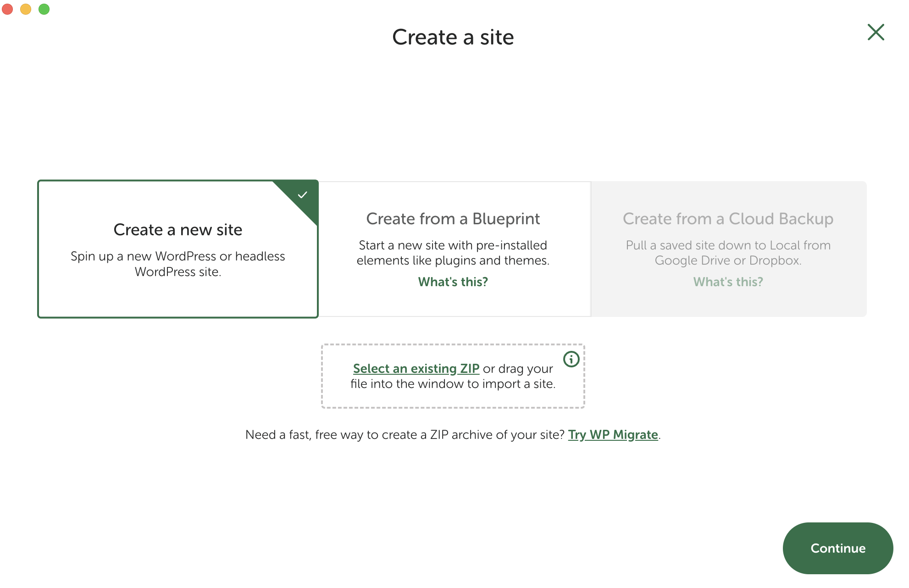909x588 pixels.
Task: Open the Try WP Migrate link
Action: click(613, 434)
